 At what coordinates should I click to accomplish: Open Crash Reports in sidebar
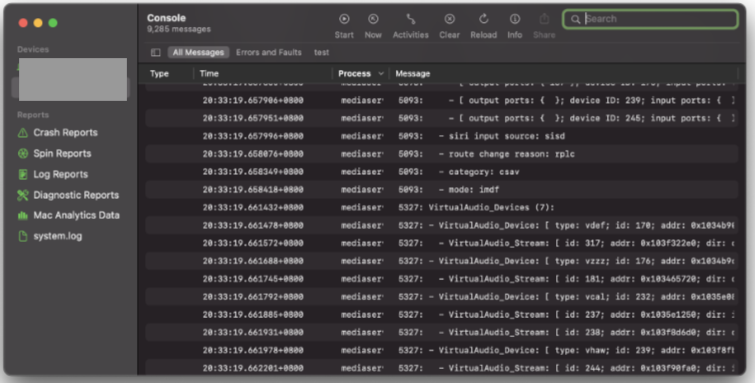coord(65,132)
